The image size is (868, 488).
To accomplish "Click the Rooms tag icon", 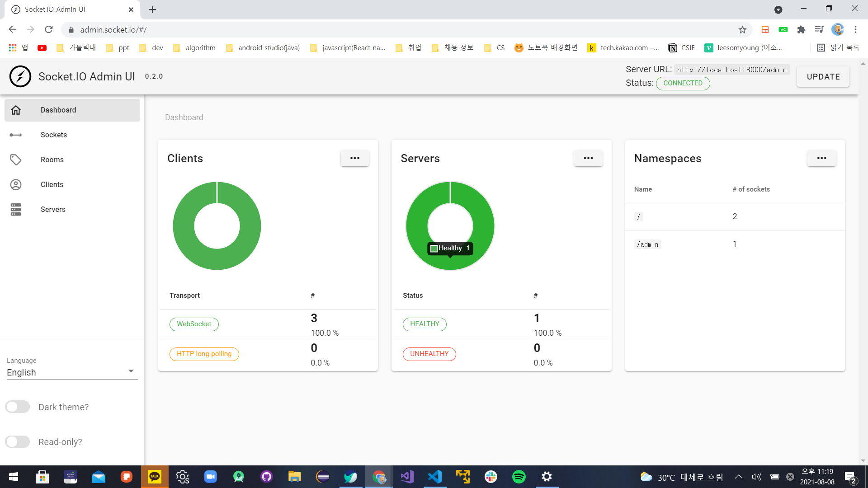I will pyautogui.click(x=16, y=160).
